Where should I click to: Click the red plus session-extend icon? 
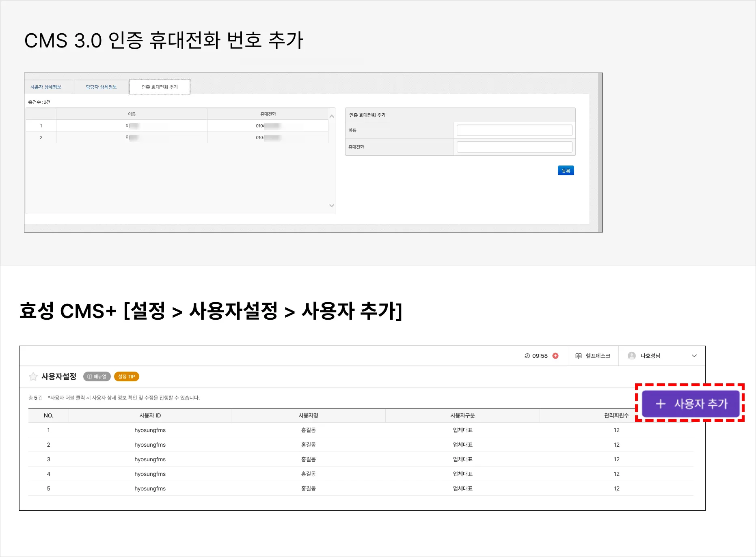click(x=555, y=356)
